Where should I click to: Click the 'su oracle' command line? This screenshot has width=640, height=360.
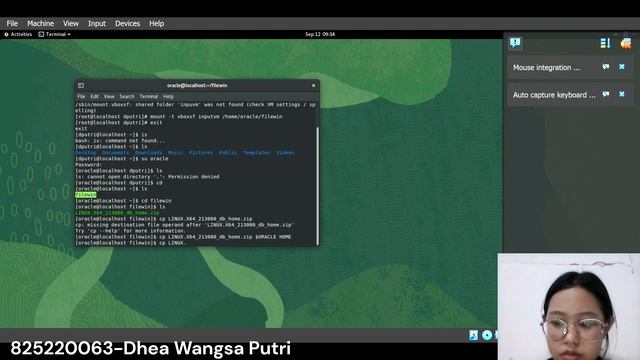[122, 159]
